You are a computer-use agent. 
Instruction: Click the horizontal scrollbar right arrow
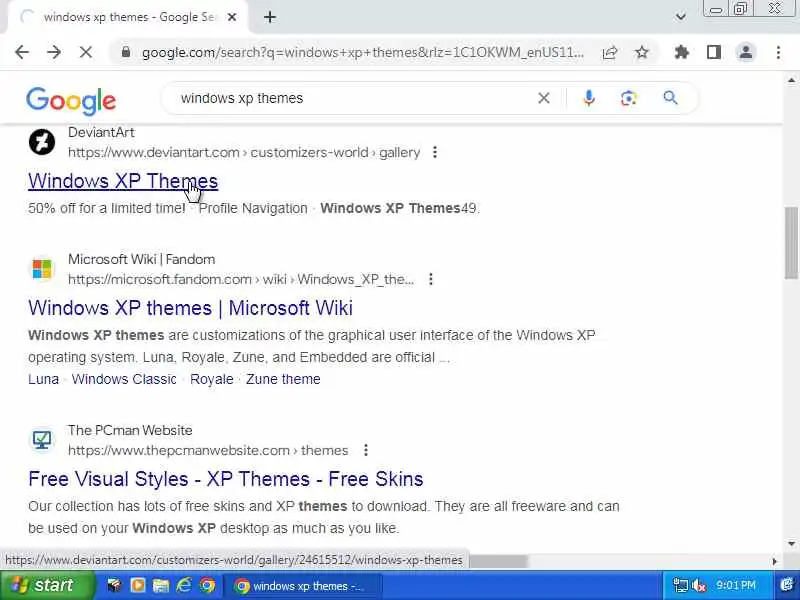[774, 561]
